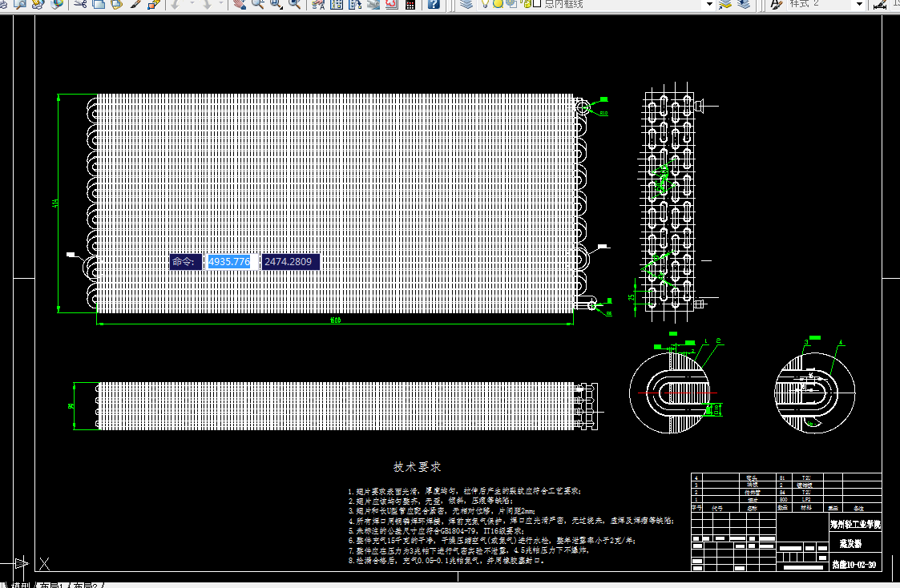
Task: Open the layer dropdown showing 总内框线
Action: [x=709, y=5]
